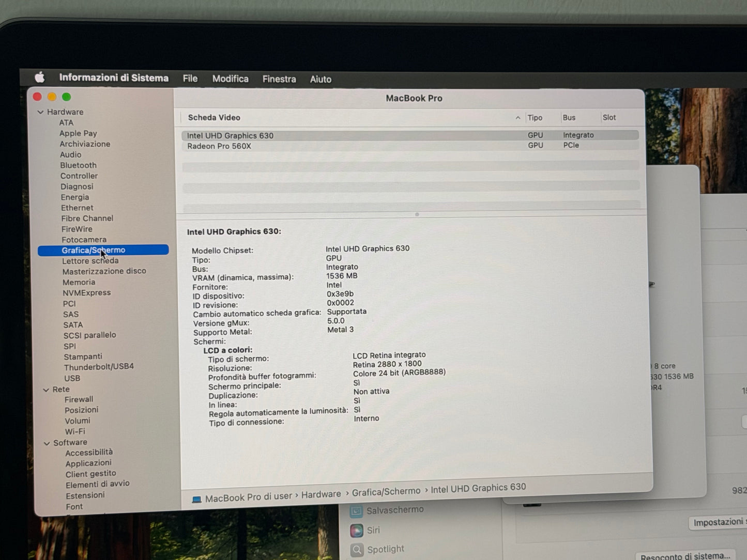Select SATA in the sidebar
Screen dimensions: 747x560
[73, 325]
